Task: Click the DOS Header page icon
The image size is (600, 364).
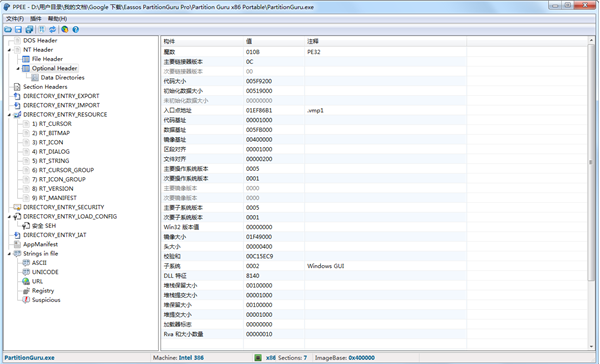Action: [x=17, y=41]
